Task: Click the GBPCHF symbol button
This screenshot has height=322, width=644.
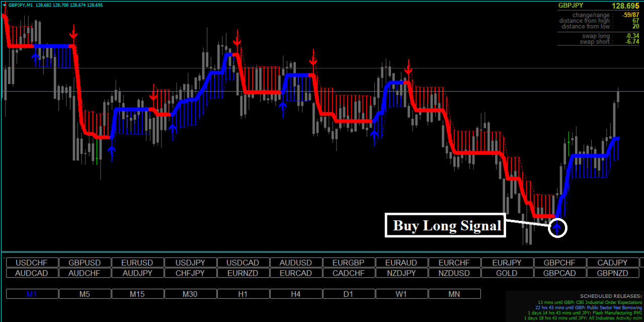Action: point(560,263)
